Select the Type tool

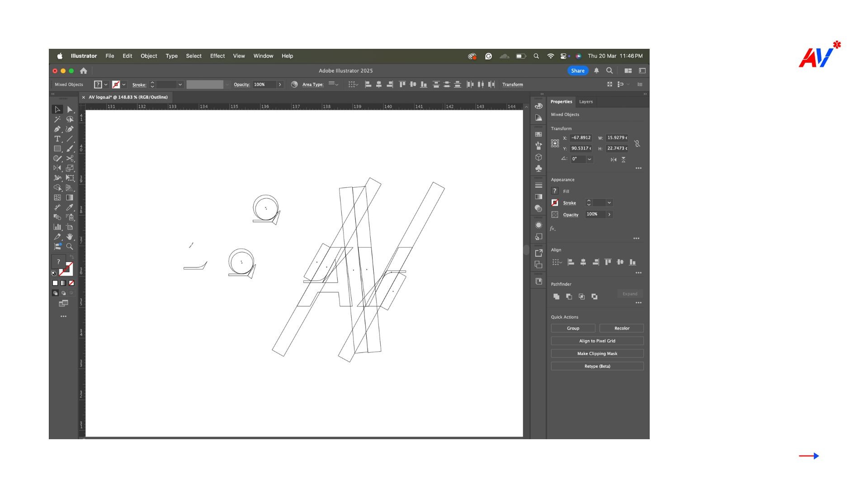[57, 139]
